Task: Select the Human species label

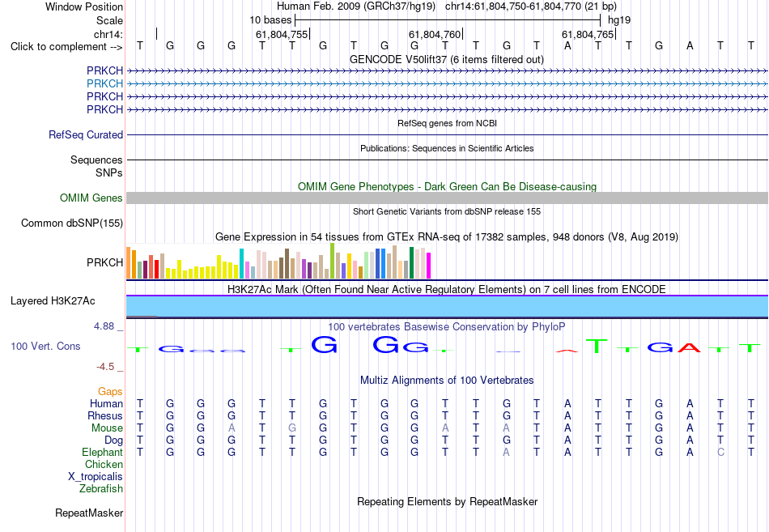Action: click(x=106, y=403)
